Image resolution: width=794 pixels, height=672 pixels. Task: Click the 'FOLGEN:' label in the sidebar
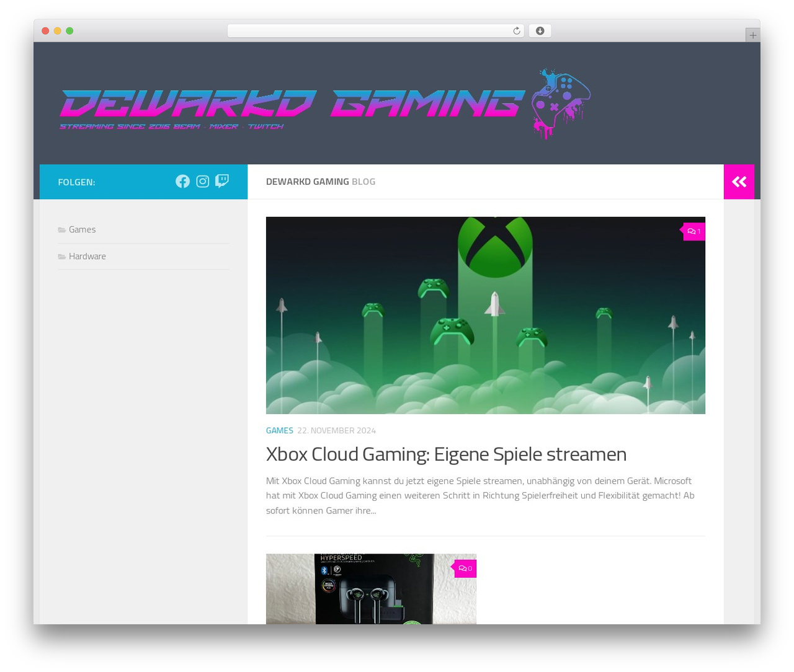click(76, 182)
